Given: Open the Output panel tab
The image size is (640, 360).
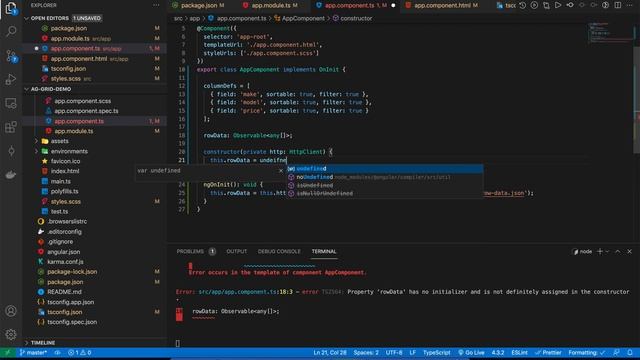Looking at the screenshot, I should click(237, 251).
